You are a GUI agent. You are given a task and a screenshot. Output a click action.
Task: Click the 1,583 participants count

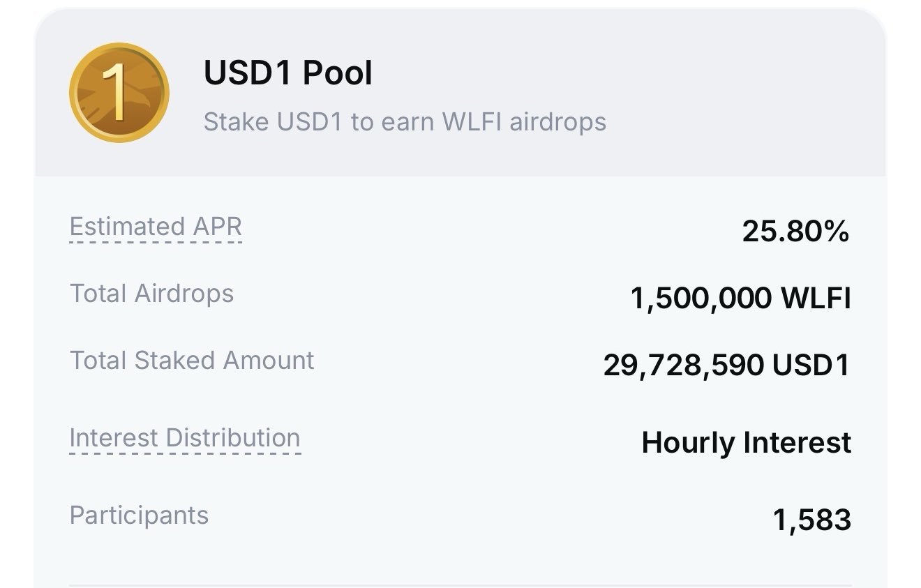coord(812,520)
